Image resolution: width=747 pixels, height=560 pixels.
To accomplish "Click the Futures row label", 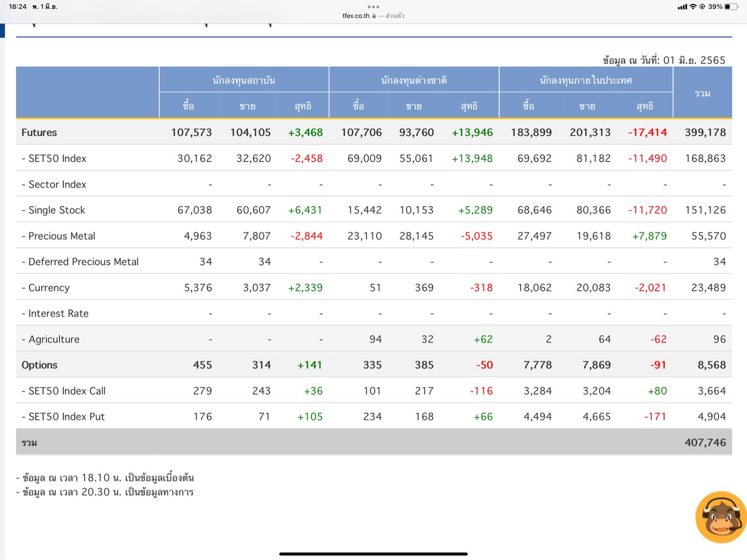I will tap(39, 132).
